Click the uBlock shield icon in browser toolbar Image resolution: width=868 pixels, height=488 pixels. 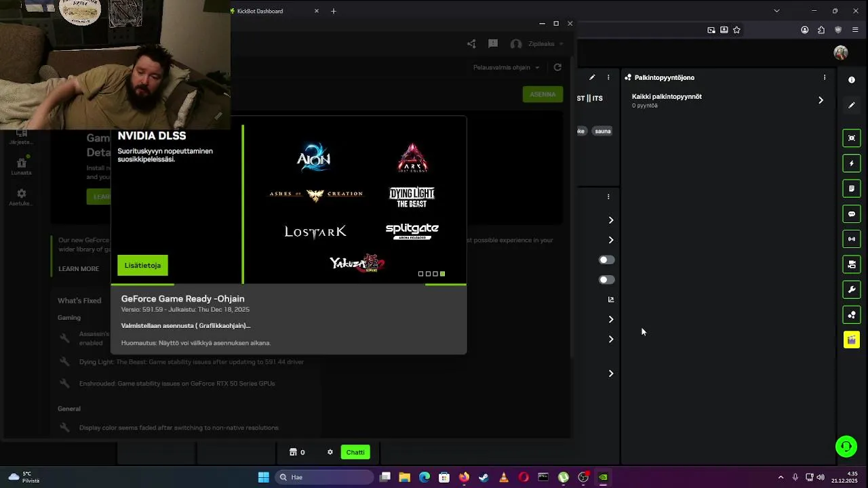(838, 30)
